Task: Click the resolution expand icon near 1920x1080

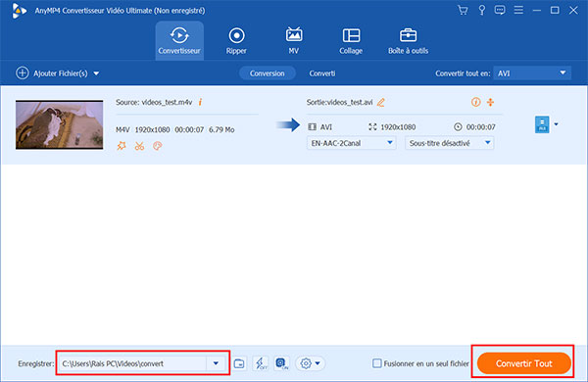Action: [x=372, y=127]
